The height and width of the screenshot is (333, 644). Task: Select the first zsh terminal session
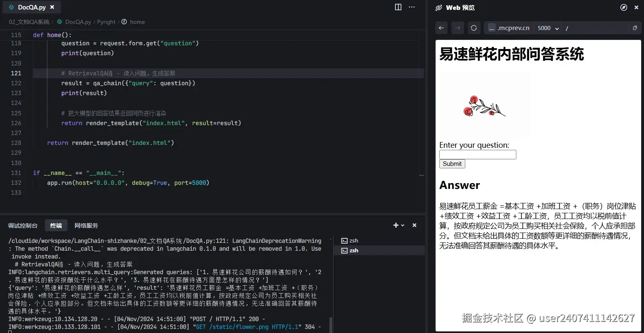pos(379,240)
